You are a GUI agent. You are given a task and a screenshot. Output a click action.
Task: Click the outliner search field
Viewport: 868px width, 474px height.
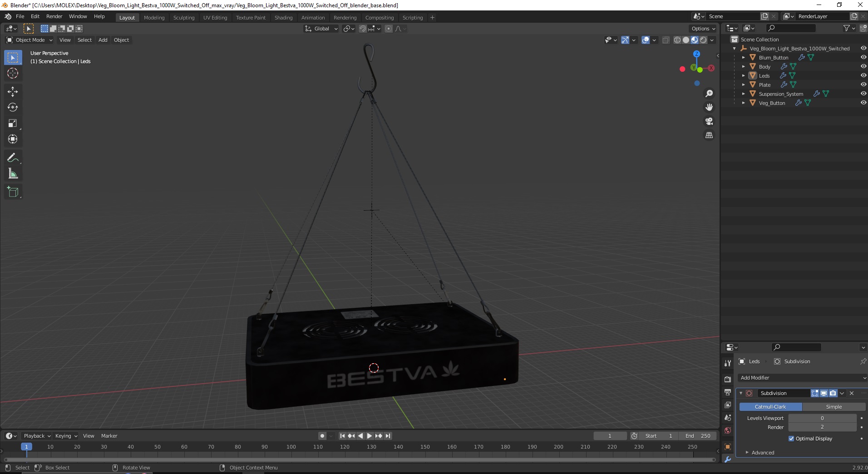point(790,28)
